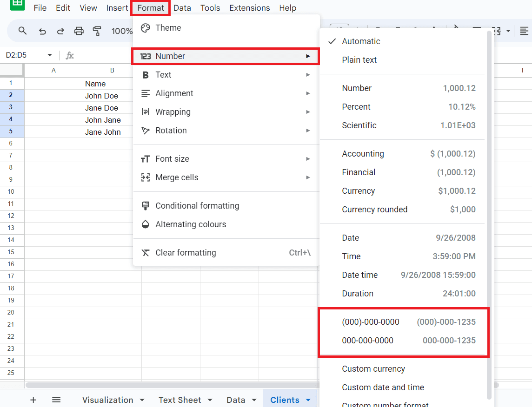Apply the 000-000-0000 phone format
532x407 pixels.
[402, 341]
